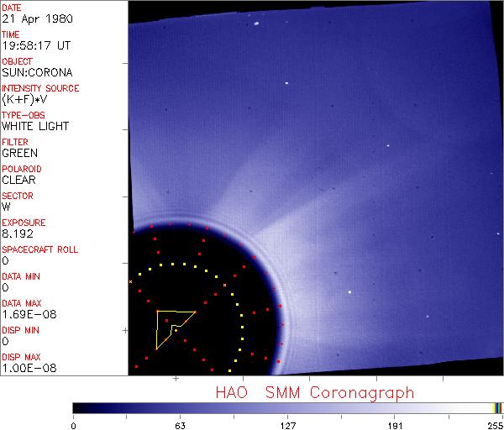Click the dark end of colorbar at 0
This screenshot has height=430, width=504.
(77, 407)
